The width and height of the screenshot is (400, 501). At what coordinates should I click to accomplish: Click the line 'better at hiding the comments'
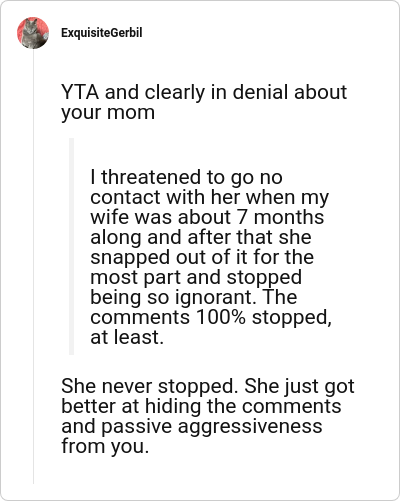pyautogui.click(x=201, y=406)
